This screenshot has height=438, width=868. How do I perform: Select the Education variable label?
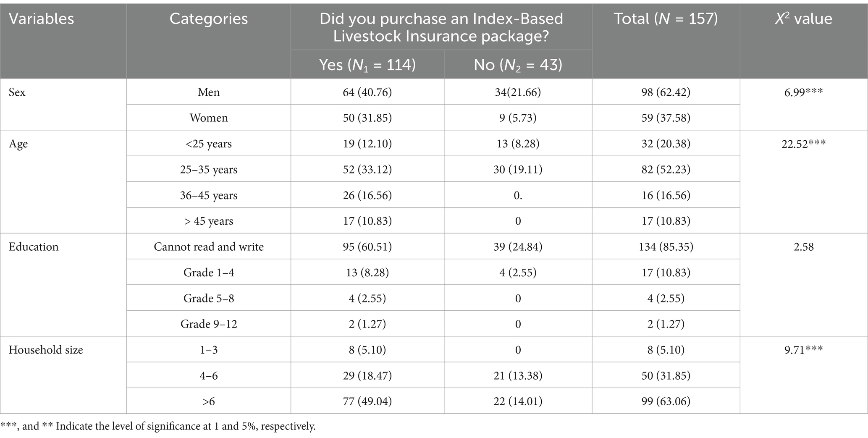34,247
